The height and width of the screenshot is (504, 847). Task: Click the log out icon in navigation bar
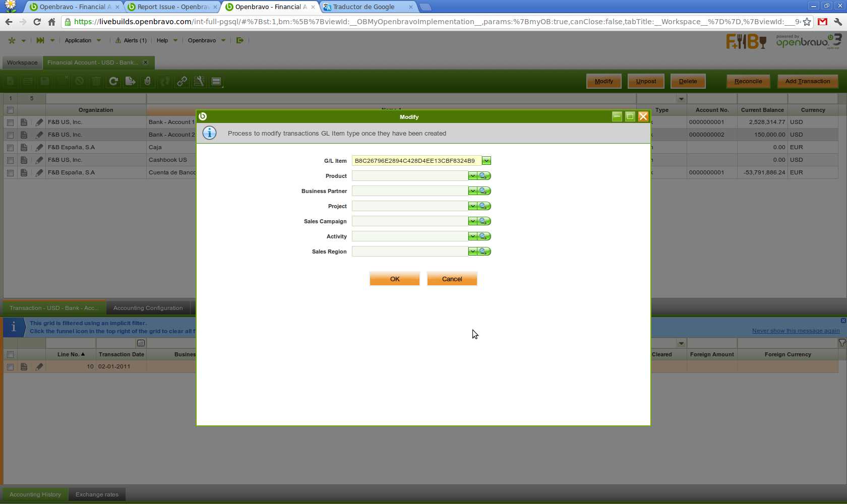point(240,40)
